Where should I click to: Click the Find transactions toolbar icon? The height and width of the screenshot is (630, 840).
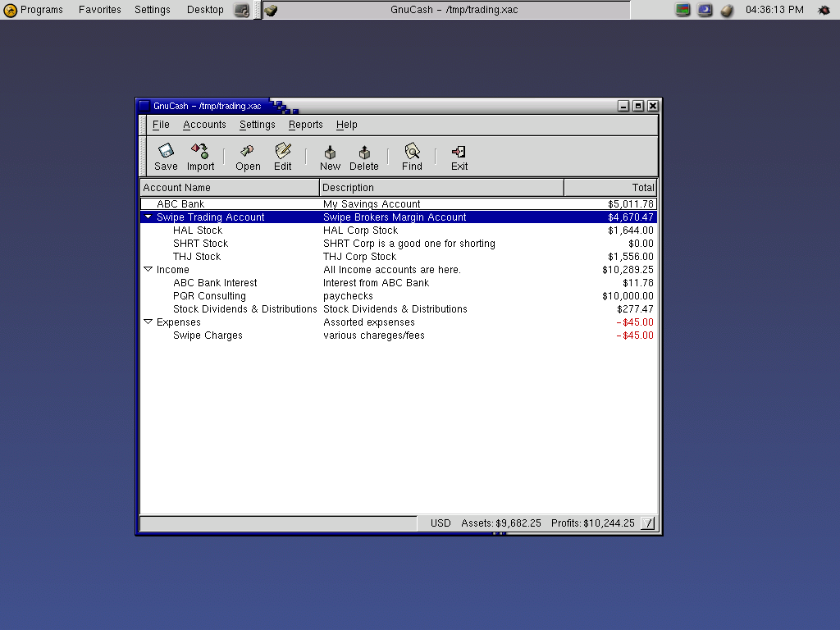pos(412,157)
